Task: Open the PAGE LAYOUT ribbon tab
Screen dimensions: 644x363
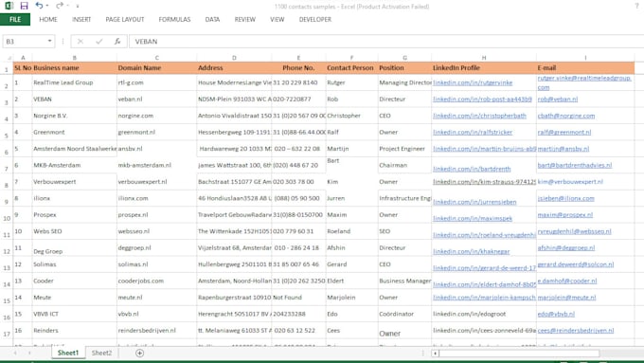Action: point(125,19)
